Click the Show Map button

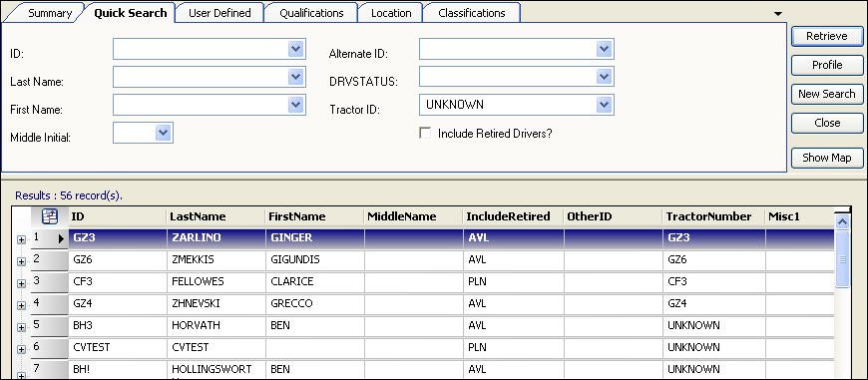point(827,158)
